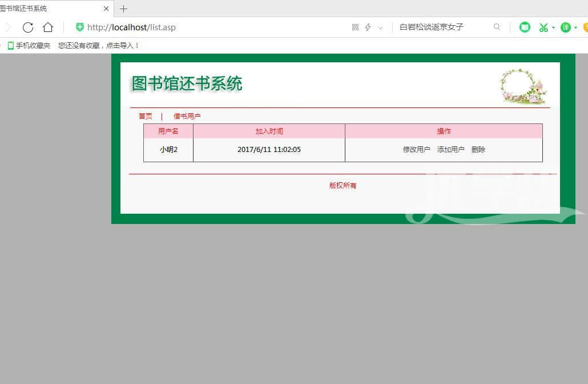This screenshot has height=384, width=588.
Task: Click the search magnifier icon
Action: pos(497,27)
